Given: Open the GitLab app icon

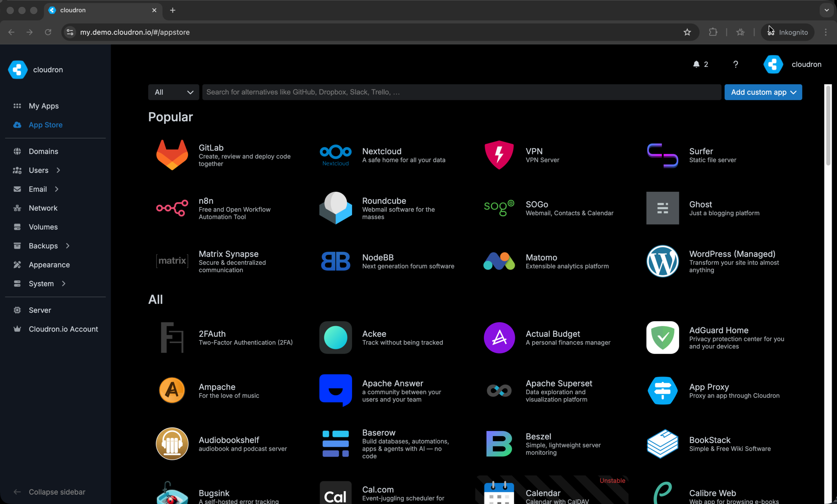Looking at the screenshot, I should (172, 155).
